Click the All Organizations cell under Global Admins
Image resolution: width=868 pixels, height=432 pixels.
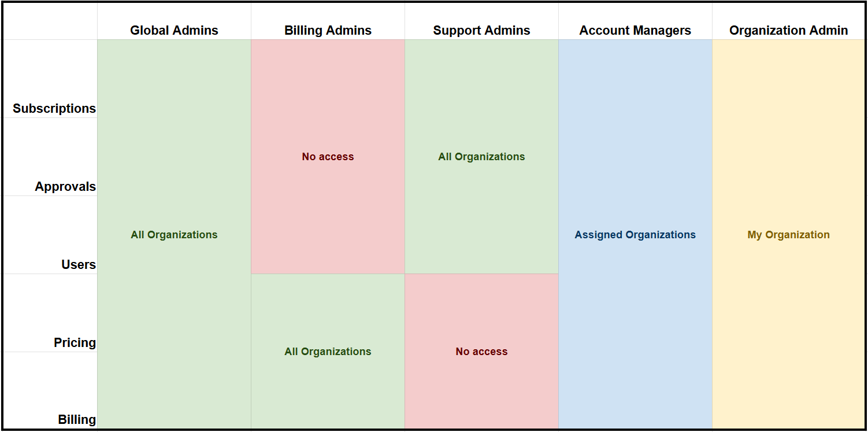[x=174, y=235]
